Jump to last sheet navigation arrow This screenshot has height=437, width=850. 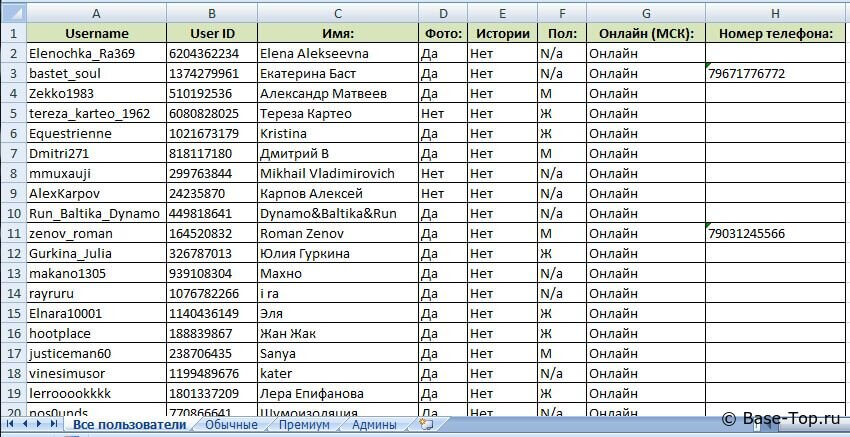52,425
